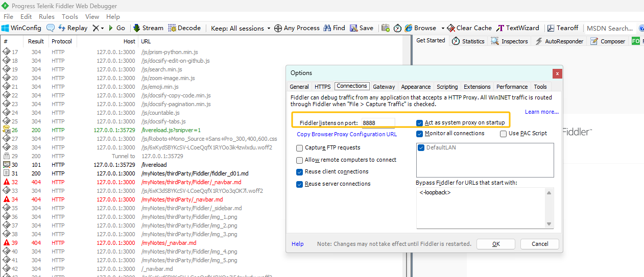
Task: Switch to the Gateway options tab
Action: tap(384, 87)
